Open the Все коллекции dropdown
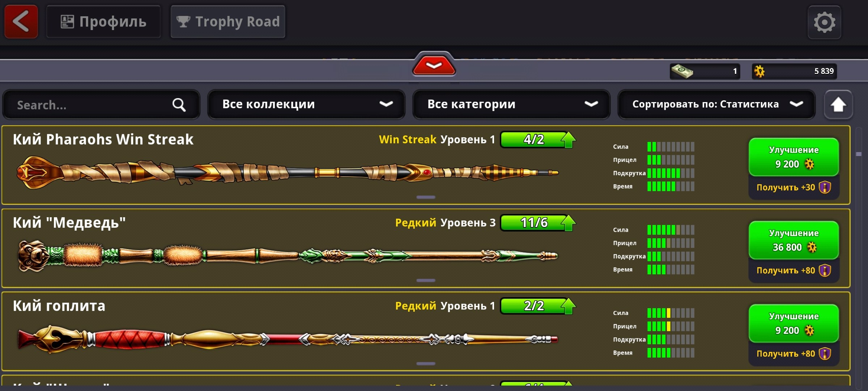 [x=306, y=104]
